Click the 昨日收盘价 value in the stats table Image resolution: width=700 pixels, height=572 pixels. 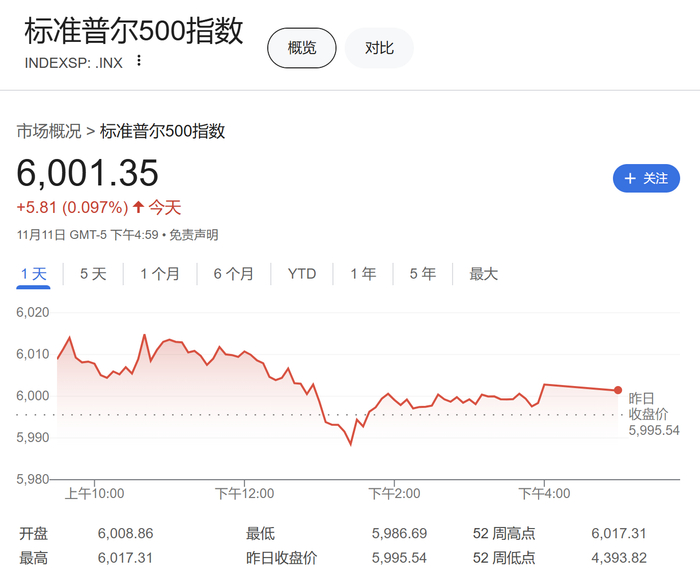tap(400, 558)
